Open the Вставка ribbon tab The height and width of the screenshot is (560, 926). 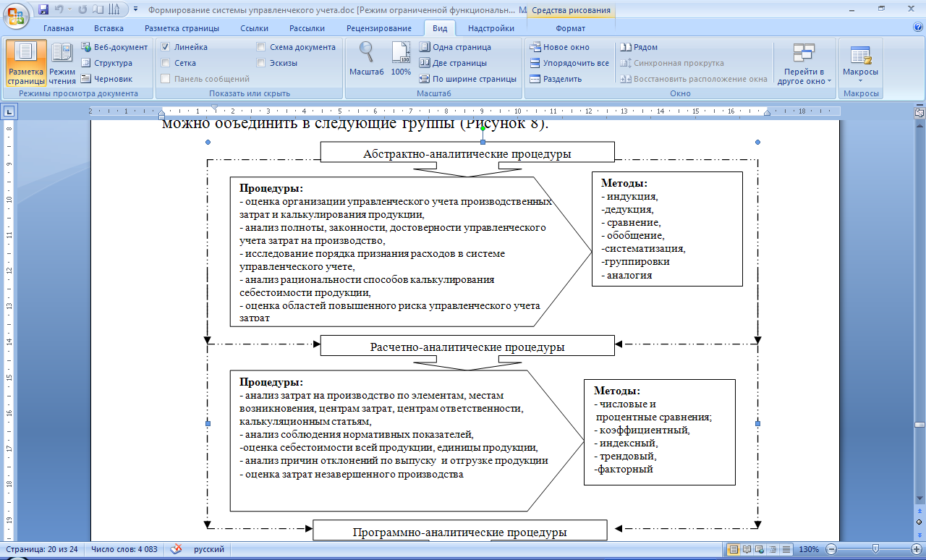(x=109, y=28)
